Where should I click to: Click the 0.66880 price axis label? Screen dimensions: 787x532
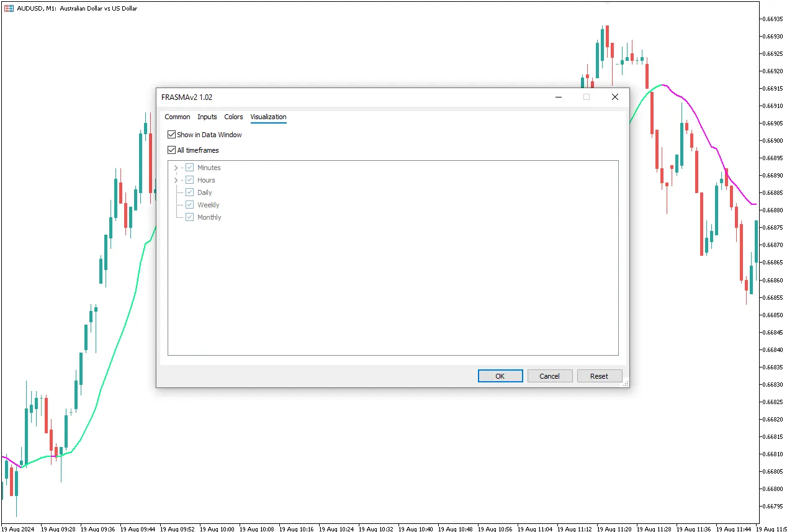click(773, 210)
